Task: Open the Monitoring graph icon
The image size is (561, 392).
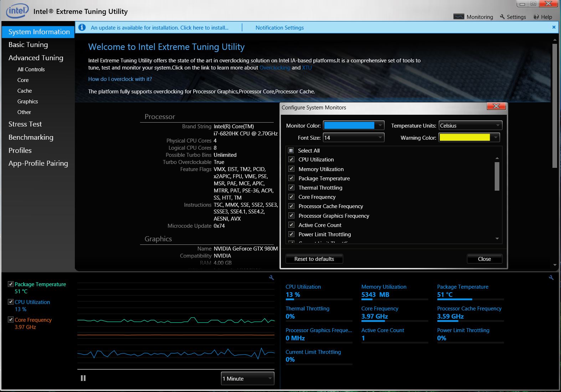Action: point(459,17)
